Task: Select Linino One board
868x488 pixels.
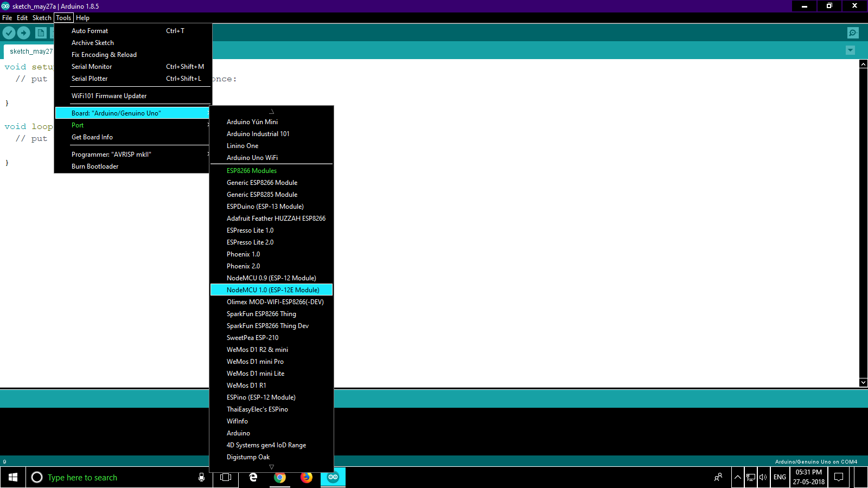Action: tap(271, 146)
